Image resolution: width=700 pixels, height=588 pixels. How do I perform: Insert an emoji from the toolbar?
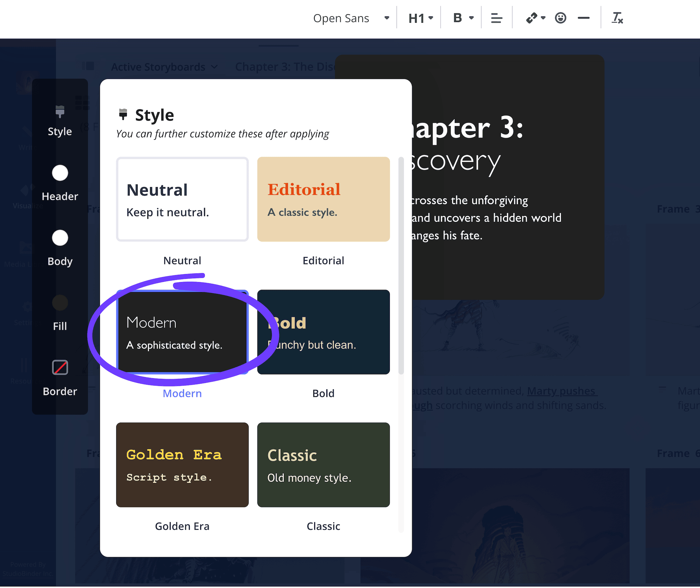[x=561, y=18]
